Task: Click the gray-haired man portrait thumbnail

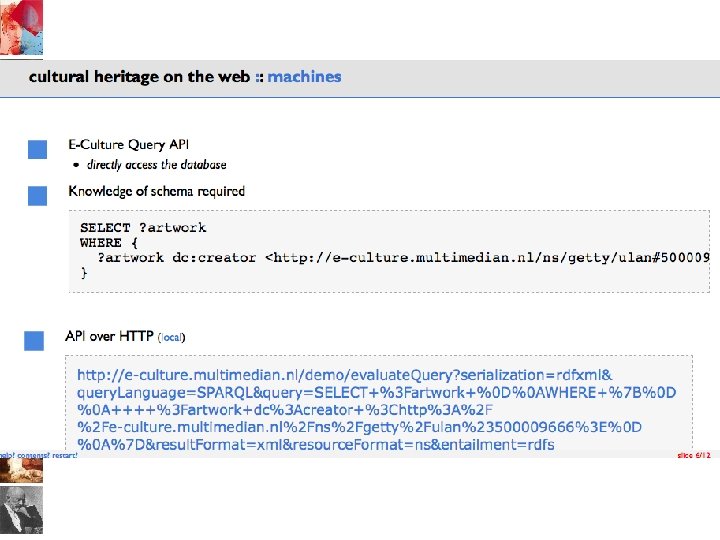Action: tap(22, 510)
